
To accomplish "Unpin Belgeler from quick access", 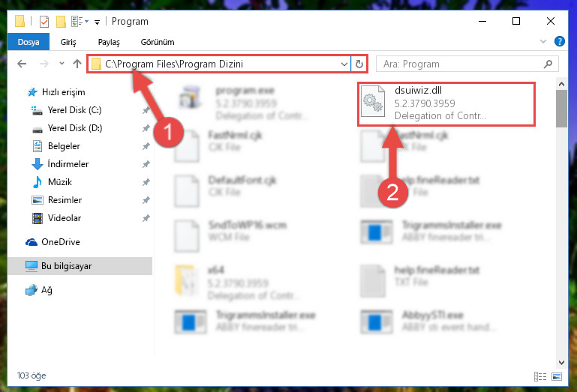I will [146, 146].
